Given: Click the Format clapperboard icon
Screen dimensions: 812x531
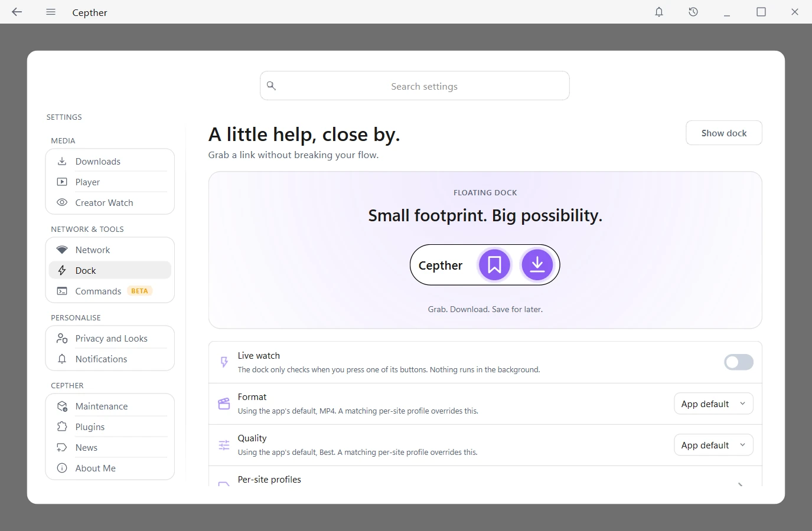Looking at the screenshot, I should point(224,404).
